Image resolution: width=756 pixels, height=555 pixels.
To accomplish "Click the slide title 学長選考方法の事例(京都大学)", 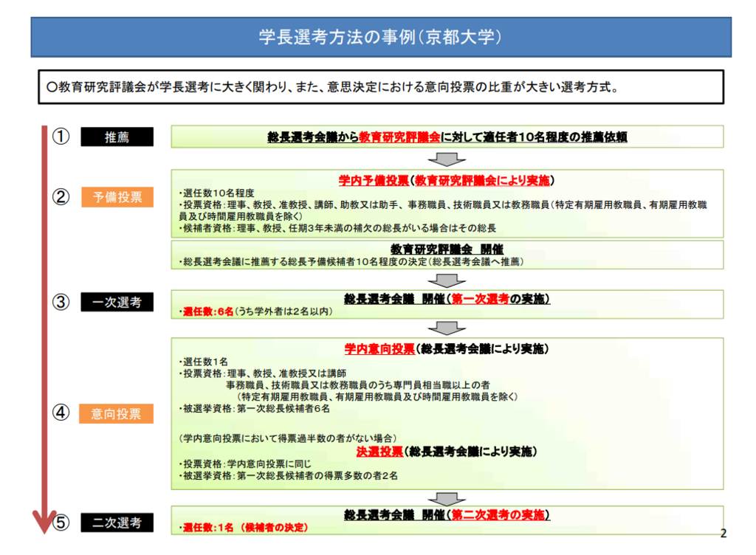I will [x=380, y=37].
